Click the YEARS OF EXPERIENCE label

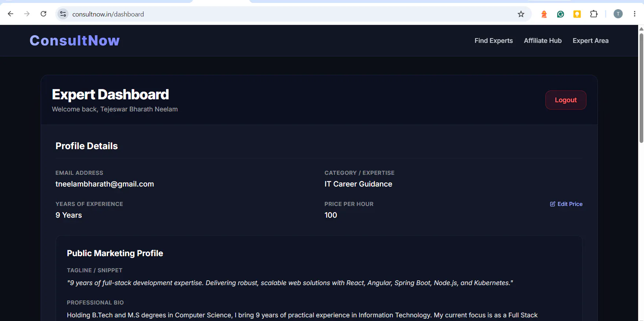pyautogui.click(x=89, y=204)
